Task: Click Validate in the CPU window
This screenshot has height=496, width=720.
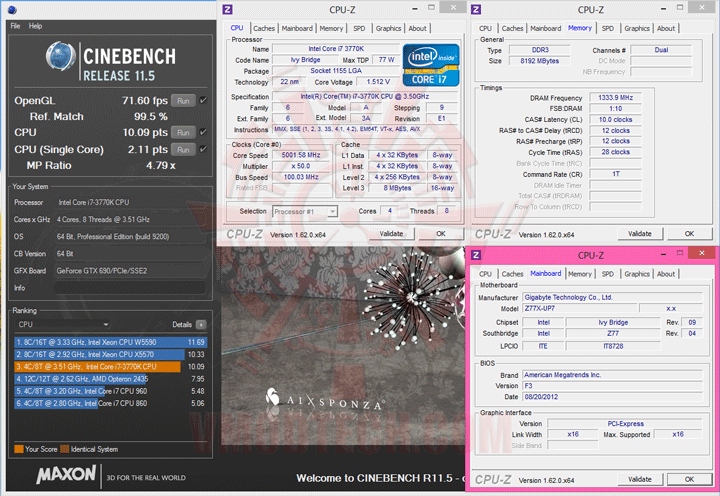Action: tap(391, 233)
